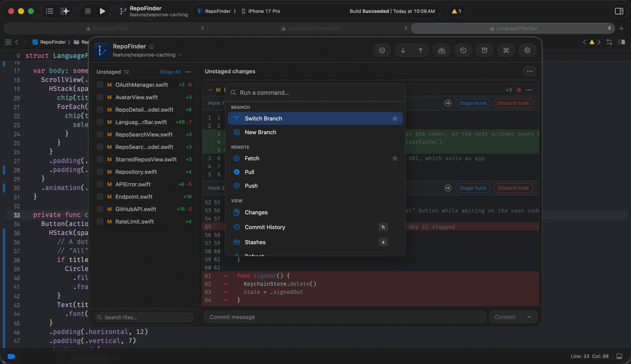Viewport: 631px width, 364px height.
Task: Click Stage hunk for Hunk 1
Action: point(473,103)
